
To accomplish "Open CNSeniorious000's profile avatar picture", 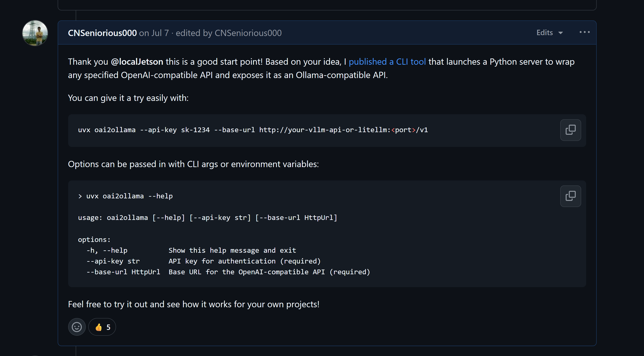I will point(35,33).
